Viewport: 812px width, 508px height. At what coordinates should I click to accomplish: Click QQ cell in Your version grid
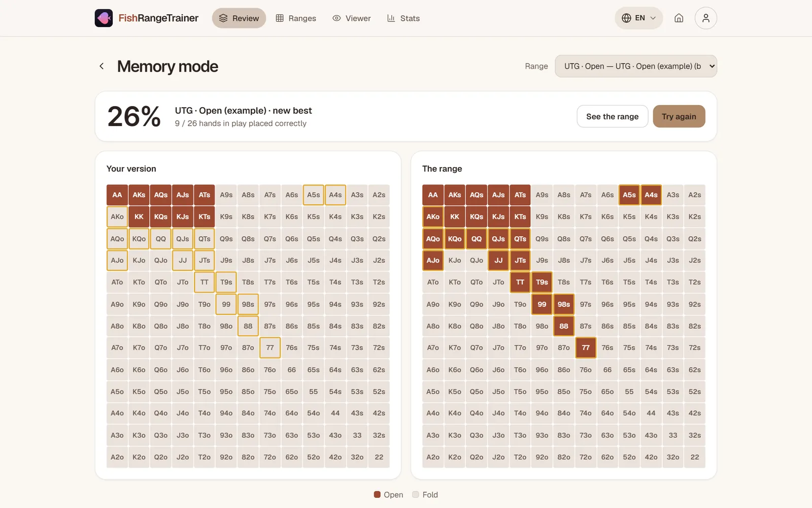(x=161, y=239)
